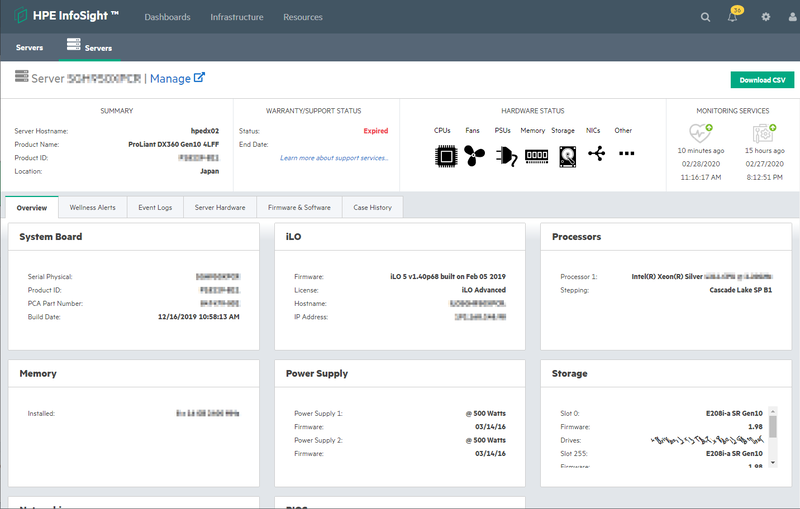Viewport: 800px width, 509px height.
Task: Click the Servers stack icon in sub-navigation
Action: [73, 44]
